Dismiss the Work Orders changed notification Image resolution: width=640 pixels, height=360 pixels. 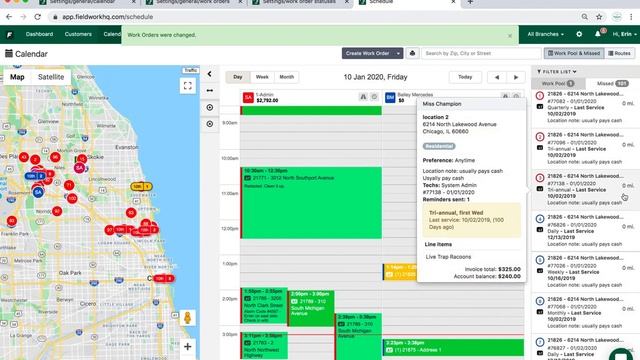[510, 36]
